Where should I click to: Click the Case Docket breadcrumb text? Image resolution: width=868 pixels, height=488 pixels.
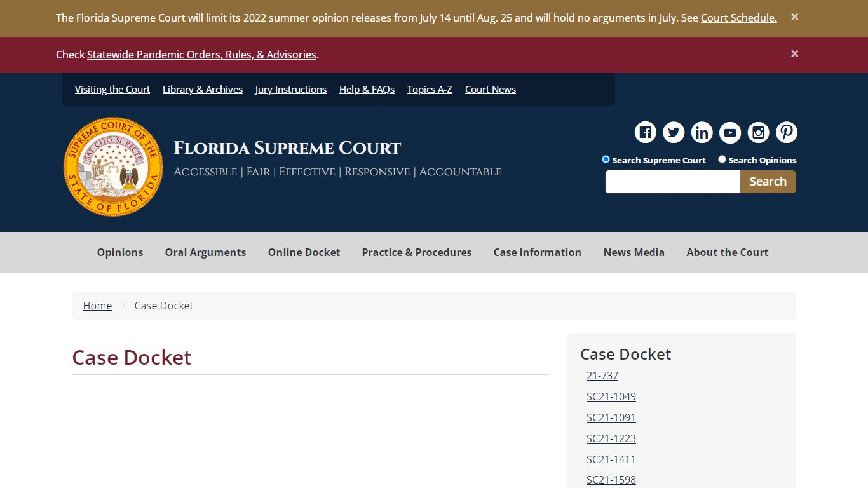pos(164,306)
